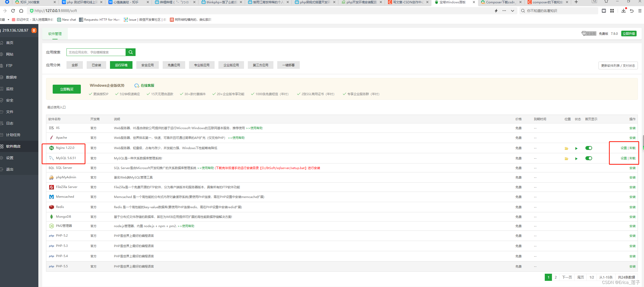This screenshot has height=287, width=644.
Task: Open the Nginx folder icon
Action: point(566,148)
